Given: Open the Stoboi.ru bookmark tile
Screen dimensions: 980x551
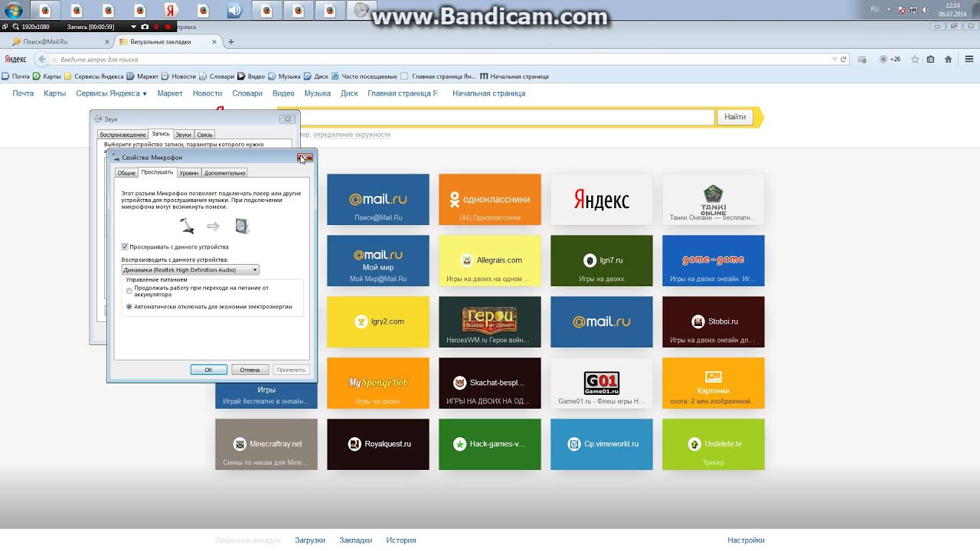Looking at the screenshot, I should 714,322.
